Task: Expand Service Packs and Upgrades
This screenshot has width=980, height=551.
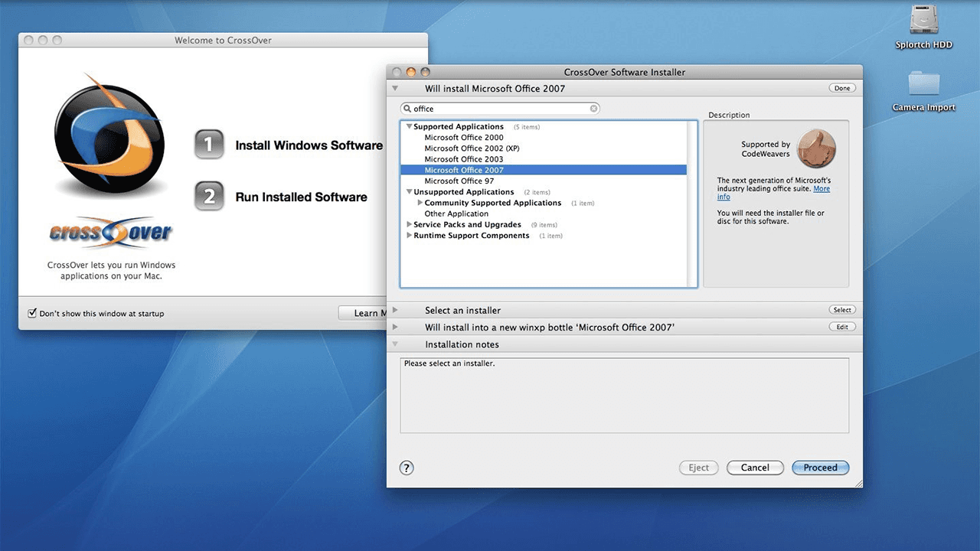Action: pyautogui.click(x=409, y=225)
